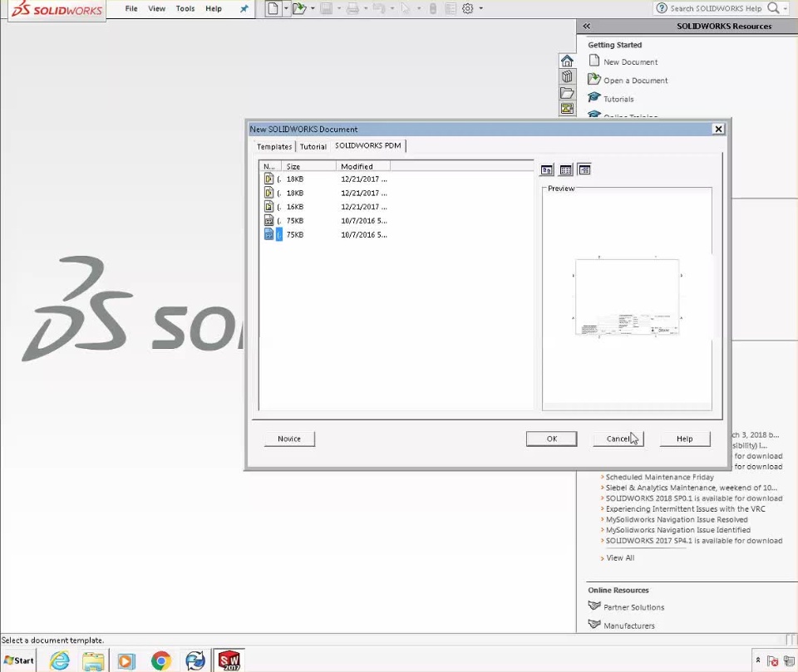
Task: Expand the Options gear dropdown arrow
Action: 481,8
